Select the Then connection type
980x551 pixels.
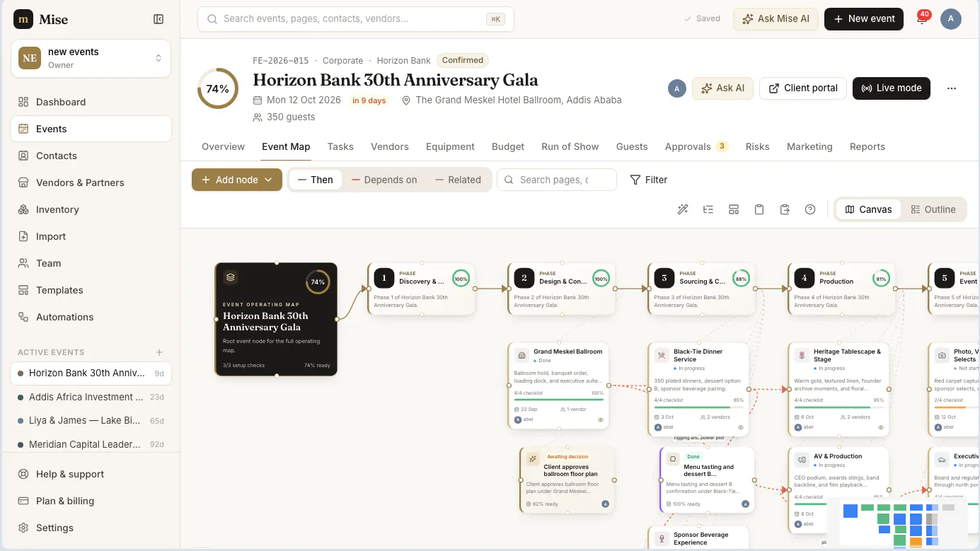pyautogui.click(x=316, y=180)
